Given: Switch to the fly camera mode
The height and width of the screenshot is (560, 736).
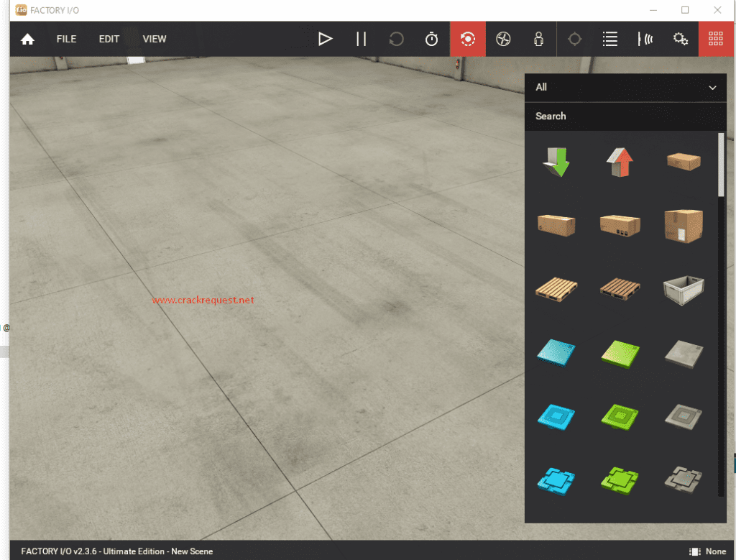Looking at the screenshot, I should [503, 39].
